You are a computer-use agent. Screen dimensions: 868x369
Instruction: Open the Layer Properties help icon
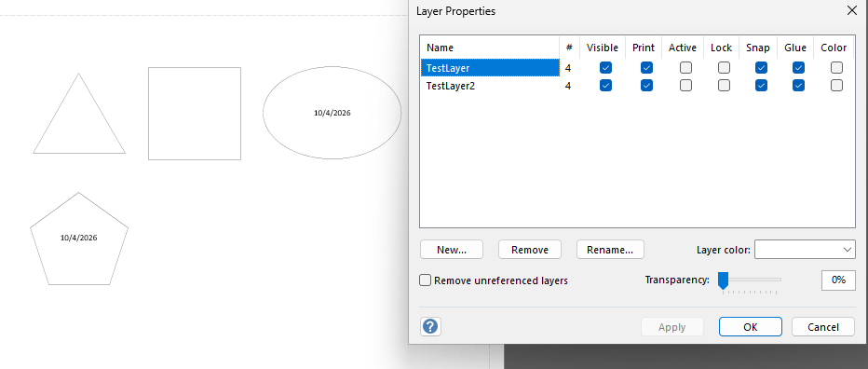[430, 327]
